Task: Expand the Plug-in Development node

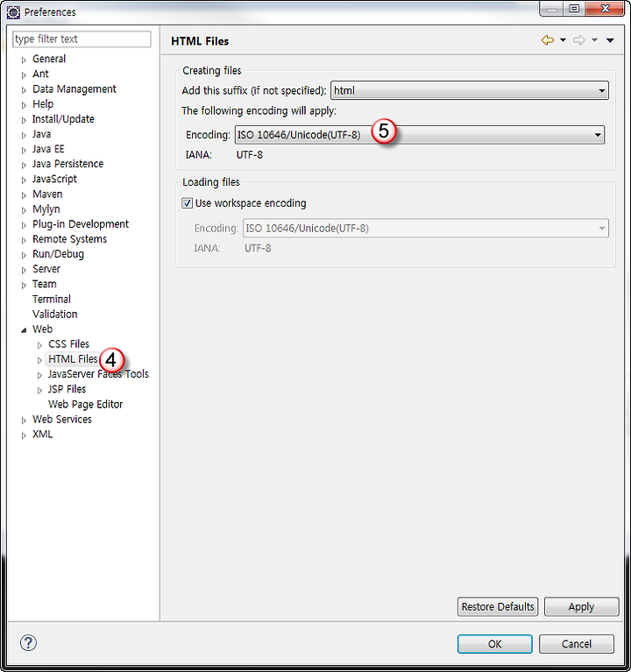Action: coord(24,225)
